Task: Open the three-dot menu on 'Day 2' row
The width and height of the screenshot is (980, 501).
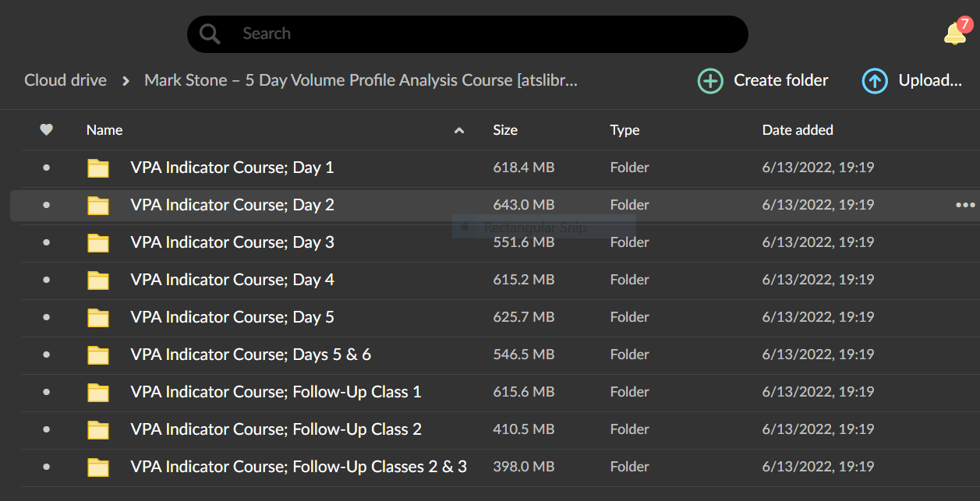Action: coord(965,205)
